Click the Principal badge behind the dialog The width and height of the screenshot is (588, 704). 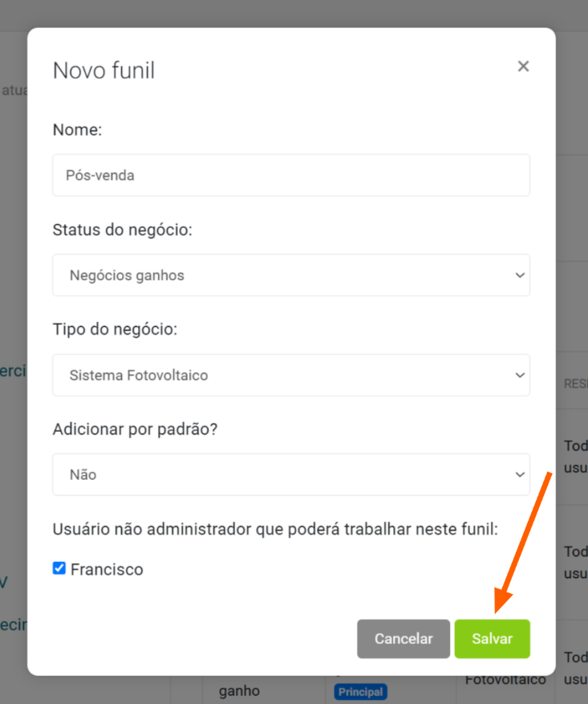pyautogui.click(x=361, y=692)
